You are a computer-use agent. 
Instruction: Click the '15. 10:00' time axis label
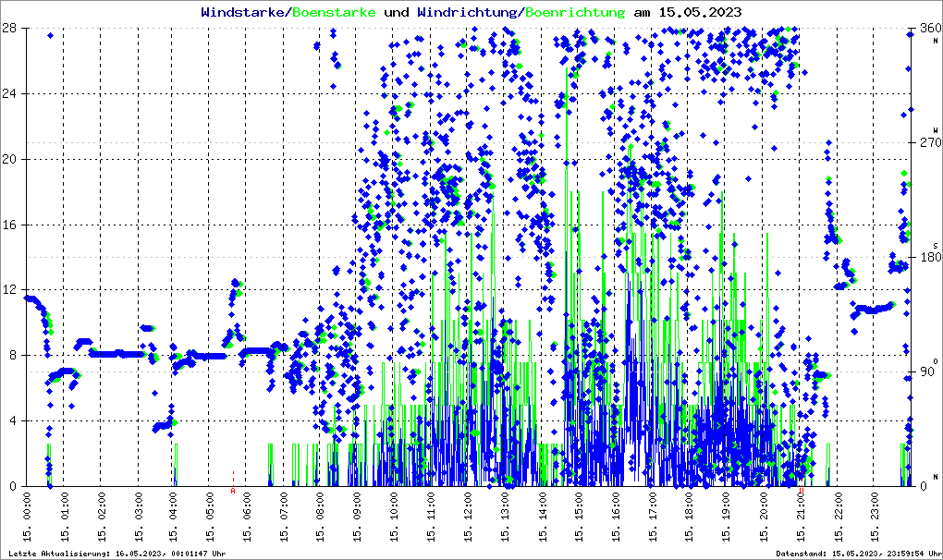pos(394,517)
